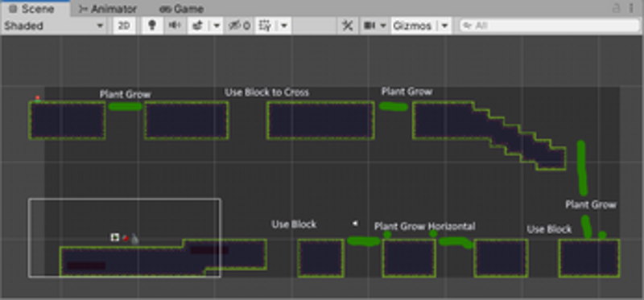Screen dimensions: 644x300
Task: Open the Shaded draw mode dropdown
Action: pyautogui.click(x=54, y=26)
